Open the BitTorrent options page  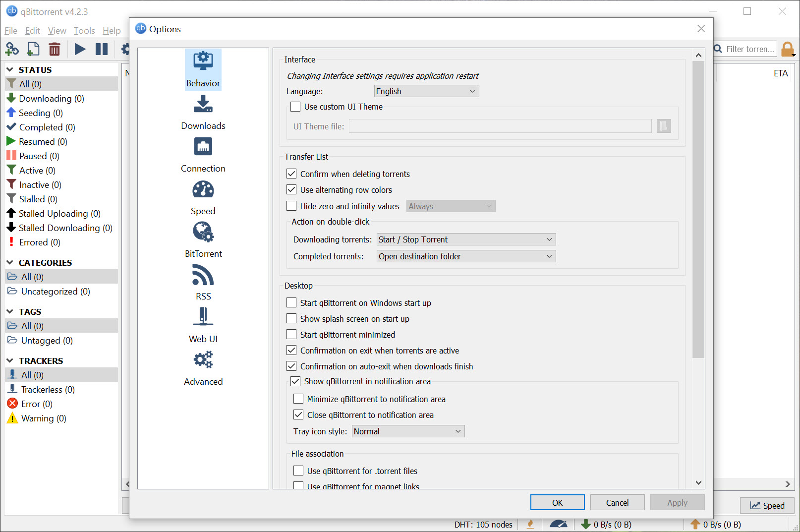pyautogui.click(x=203, y=240)
